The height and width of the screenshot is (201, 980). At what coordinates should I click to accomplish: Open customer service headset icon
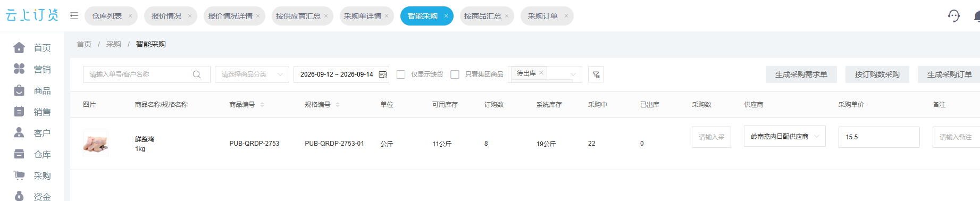tap(954, 16)
